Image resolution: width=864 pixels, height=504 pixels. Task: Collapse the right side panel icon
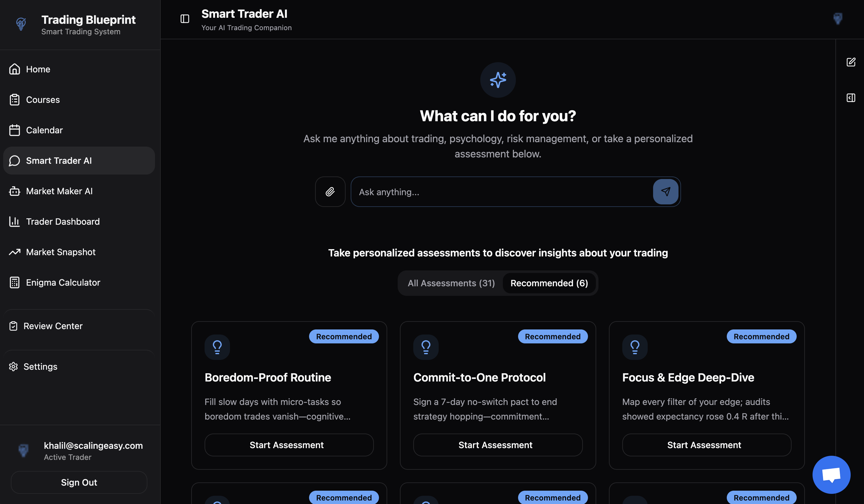tap(851, 98)
